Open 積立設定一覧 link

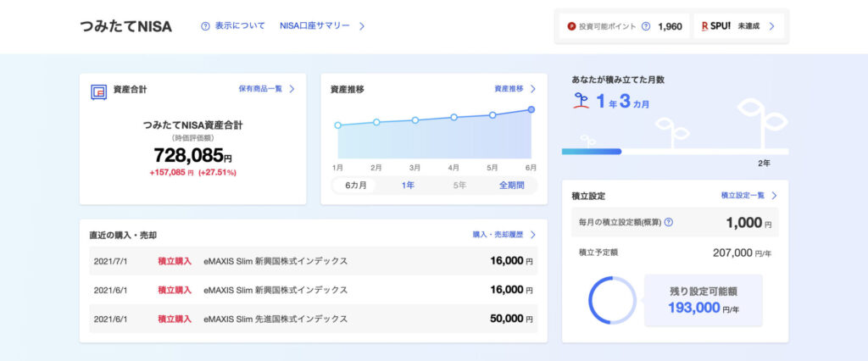743,196
